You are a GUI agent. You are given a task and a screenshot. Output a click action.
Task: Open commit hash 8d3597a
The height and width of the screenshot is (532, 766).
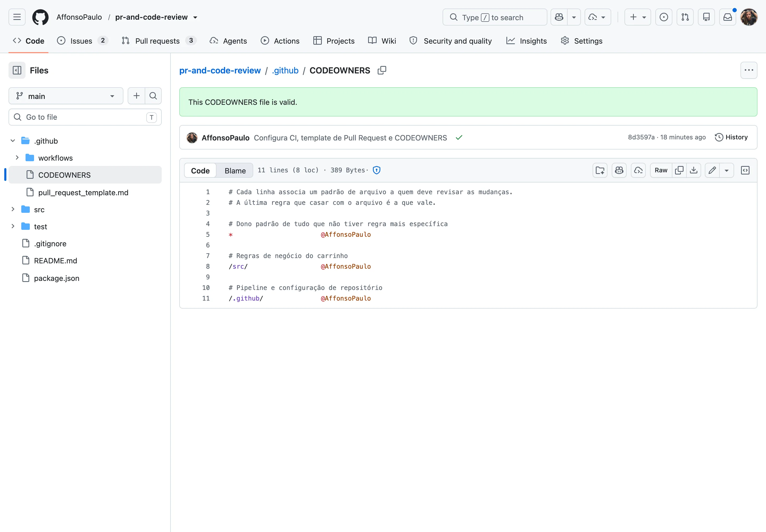click(641, 137)
